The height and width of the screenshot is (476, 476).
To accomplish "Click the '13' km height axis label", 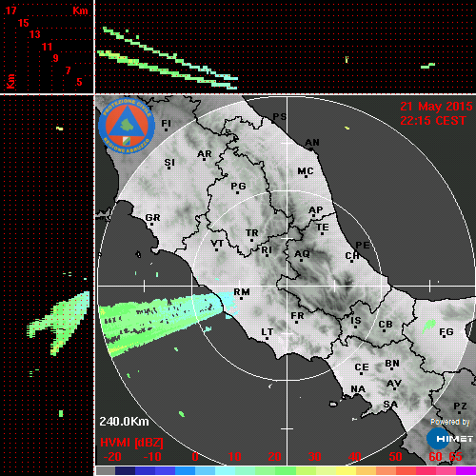I will (x=35, y=34).
